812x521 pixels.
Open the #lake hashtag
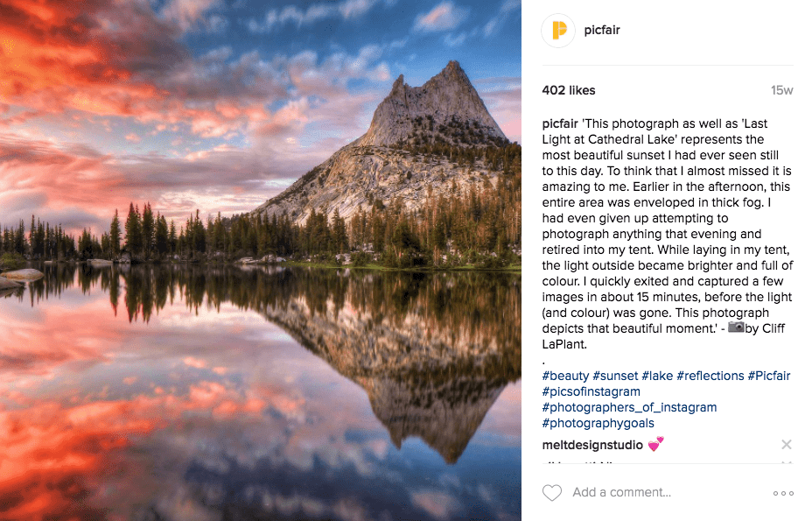tap(657, 376)
